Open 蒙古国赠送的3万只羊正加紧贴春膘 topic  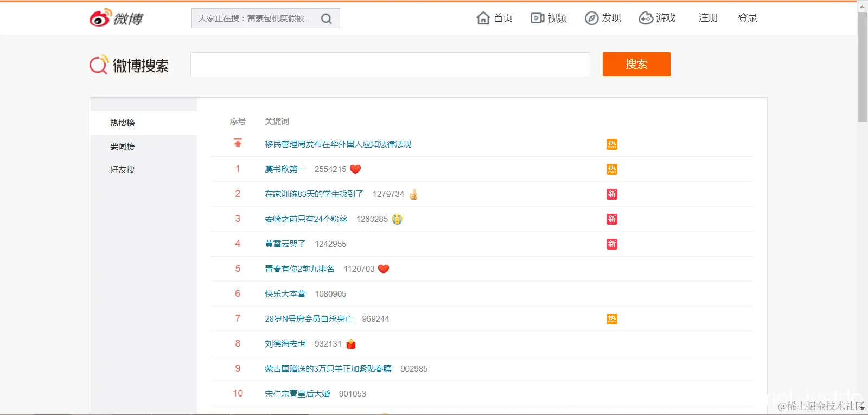pos(328,369)
